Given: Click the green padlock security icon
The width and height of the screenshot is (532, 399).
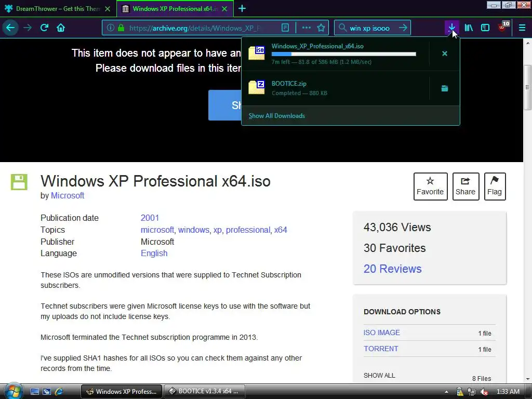Looking at the screenshot, I should click(x=121, y=28).
